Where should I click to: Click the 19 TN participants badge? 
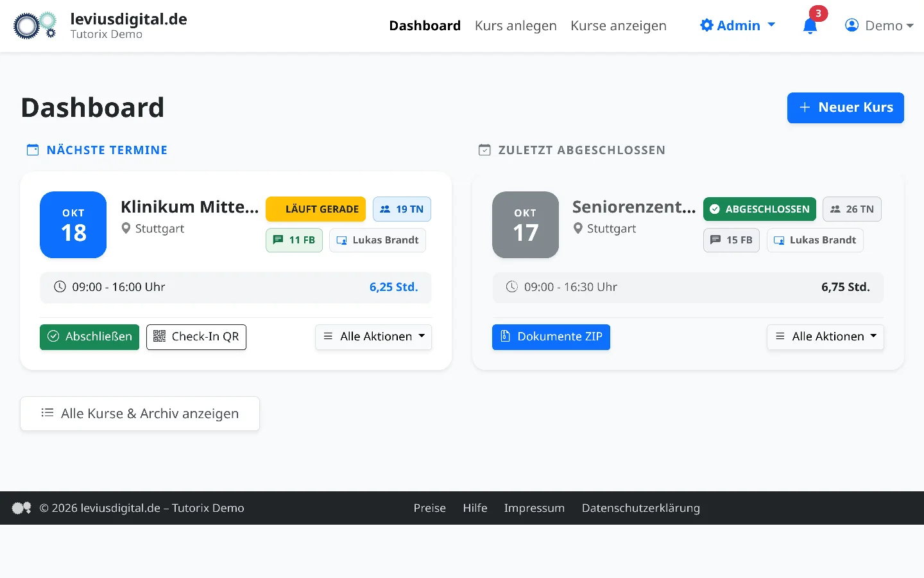(402, 209)
